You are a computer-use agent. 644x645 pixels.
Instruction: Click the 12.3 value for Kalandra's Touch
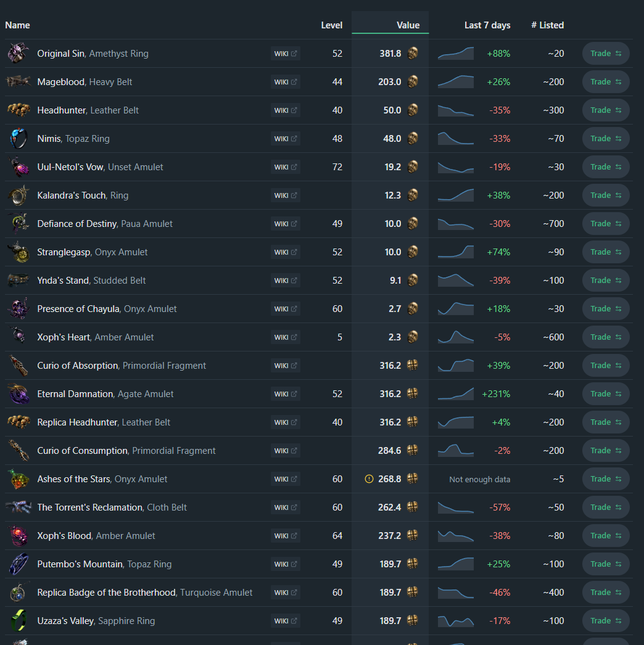[x=392, y=195]
